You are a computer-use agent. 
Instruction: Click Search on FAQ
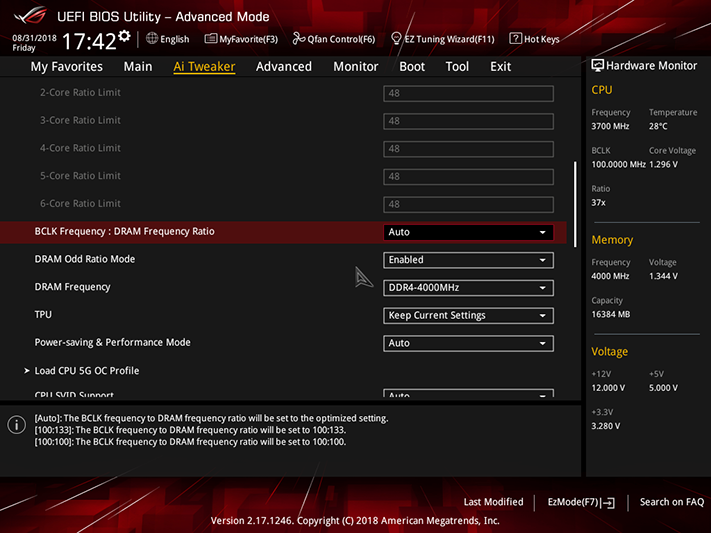point(672,502)
